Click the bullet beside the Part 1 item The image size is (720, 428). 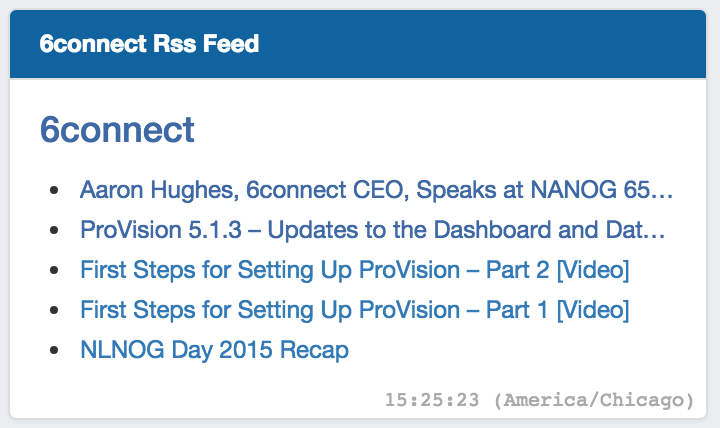[54, 311]
